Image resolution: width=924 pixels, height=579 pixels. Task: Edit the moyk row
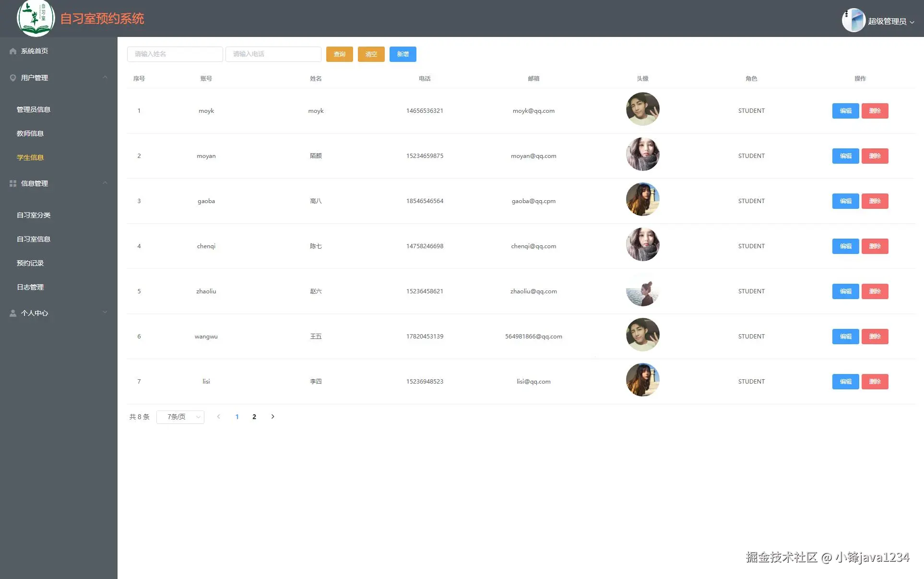click(846, 111)
